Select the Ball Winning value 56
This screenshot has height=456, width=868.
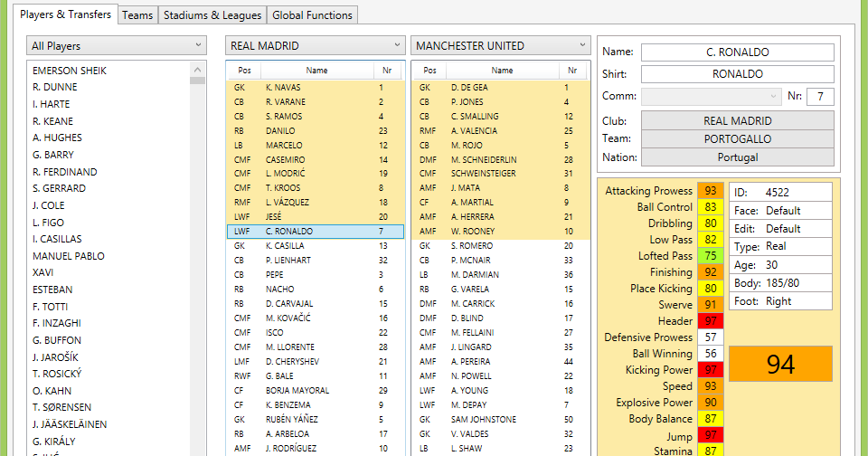[711, 354]
